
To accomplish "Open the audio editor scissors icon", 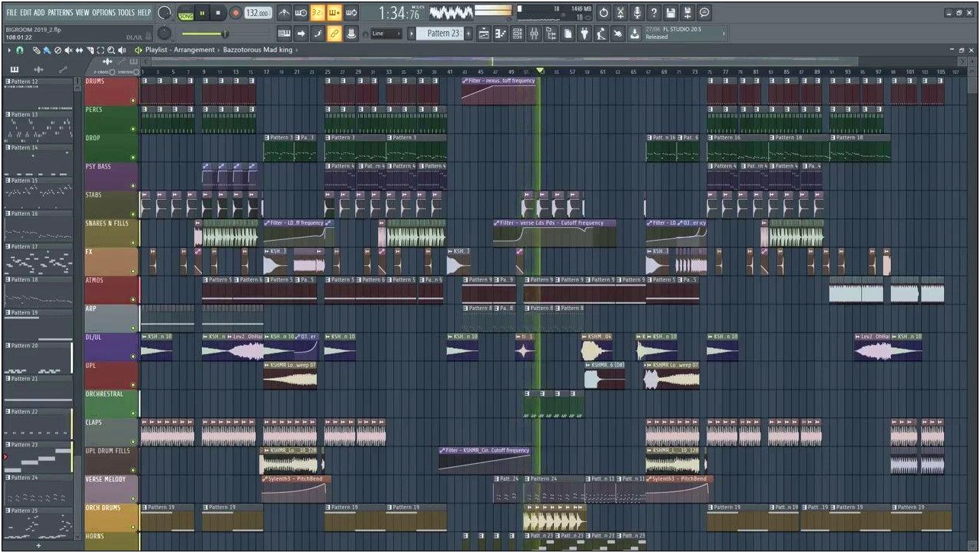I will point(620,13).
